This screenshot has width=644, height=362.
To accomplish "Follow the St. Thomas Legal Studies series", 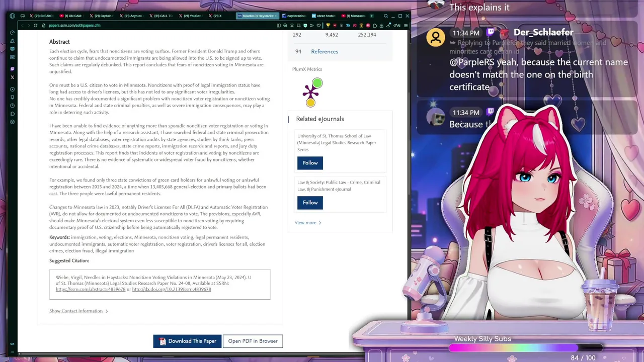I will pyautogui.click(x=310, y=163).
